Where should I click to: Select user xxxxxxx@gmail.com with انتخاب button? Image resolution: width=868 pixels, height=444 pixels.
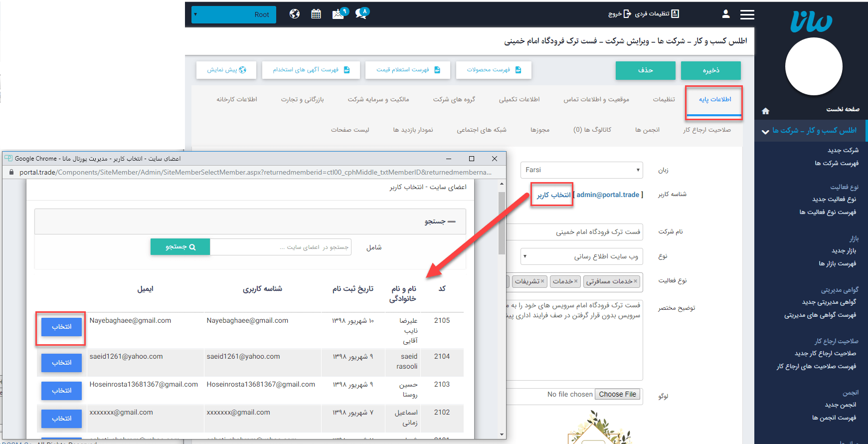tap(61, 419)
